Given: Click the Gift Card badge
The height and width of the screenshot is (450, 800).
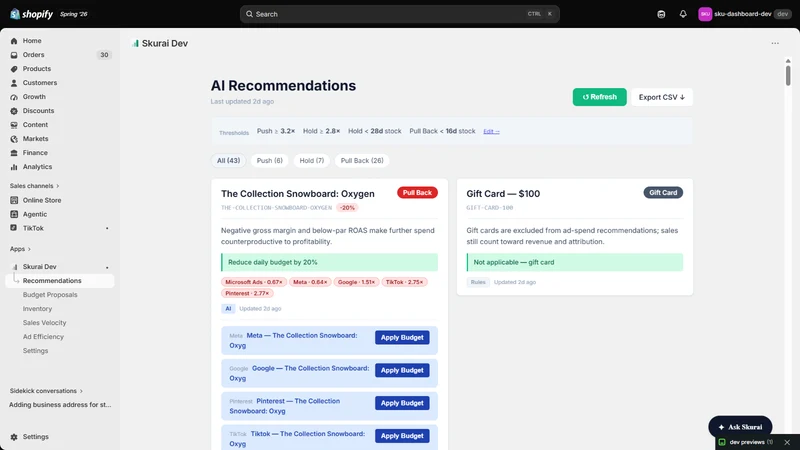Looking at the screenshot, I should (663, 193).
